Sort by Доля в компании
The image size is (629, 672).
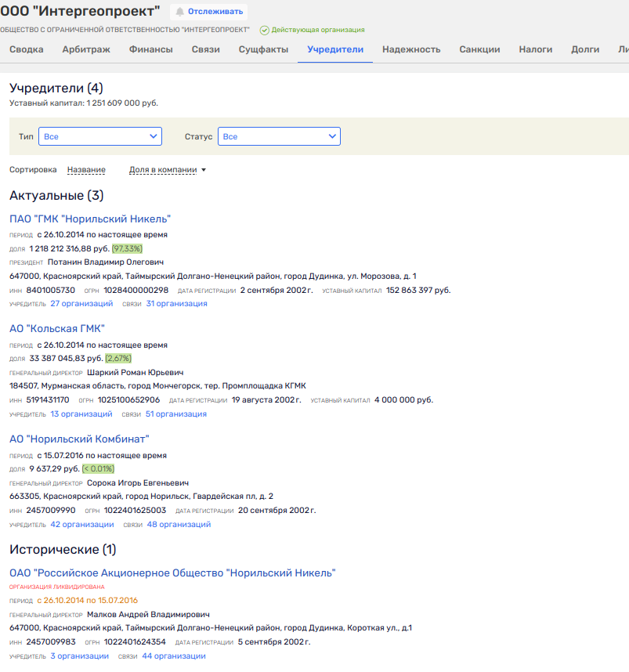click(163, 170)
